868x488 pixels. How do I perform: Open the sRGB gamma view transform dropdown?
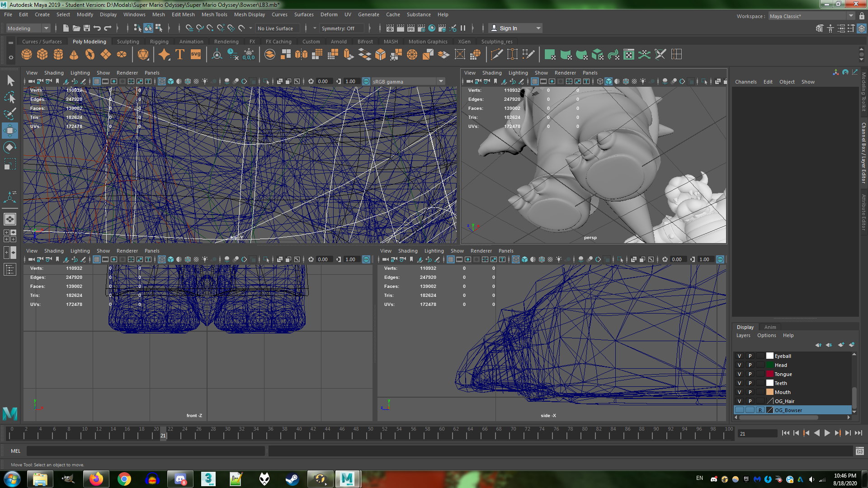[x=408, y=82]
